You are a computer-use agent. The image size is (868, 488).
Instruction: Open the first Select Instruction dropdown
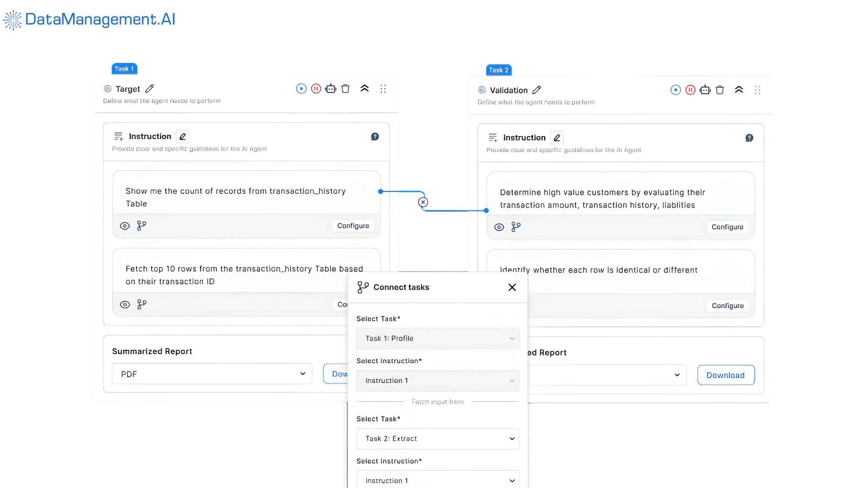(438, 381)
